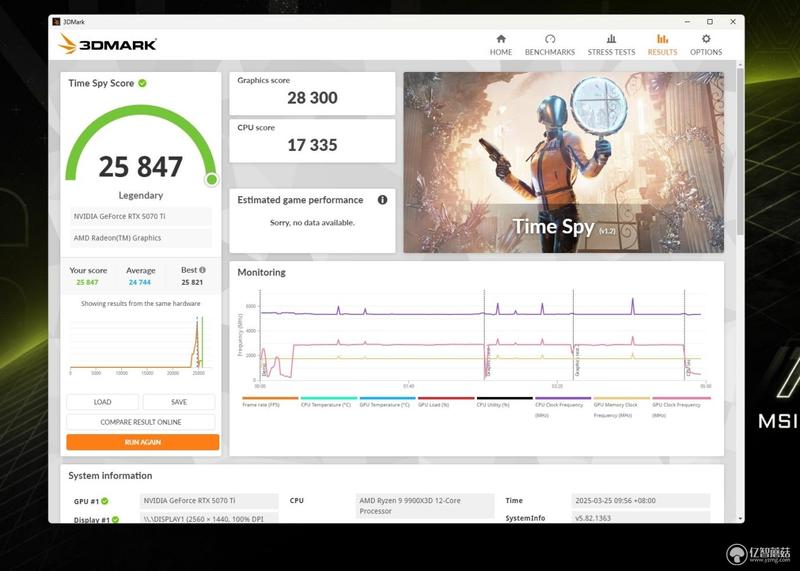The width and height of the screenshot is (800, 571).
Task: Toggle the GPU Memory Clock Frequency legend
Action: [621, 407]
